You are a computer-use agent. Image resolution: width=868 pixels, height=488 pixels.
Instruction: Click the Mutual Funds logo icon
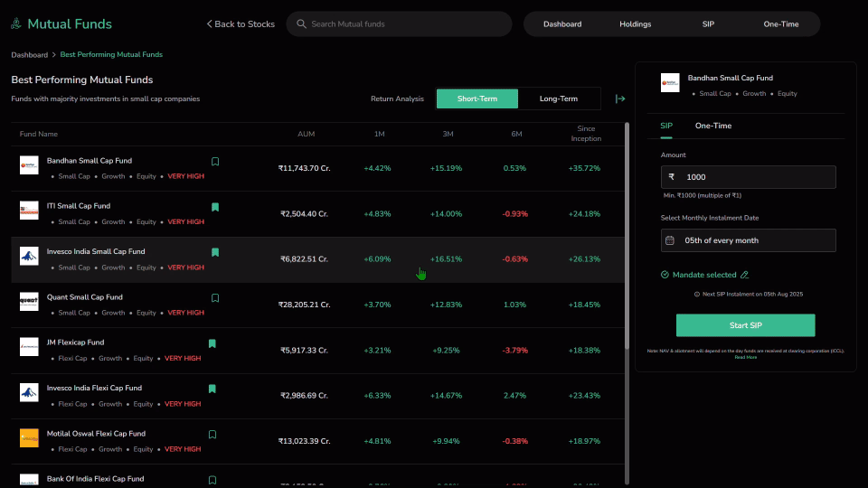pos(16,23)
